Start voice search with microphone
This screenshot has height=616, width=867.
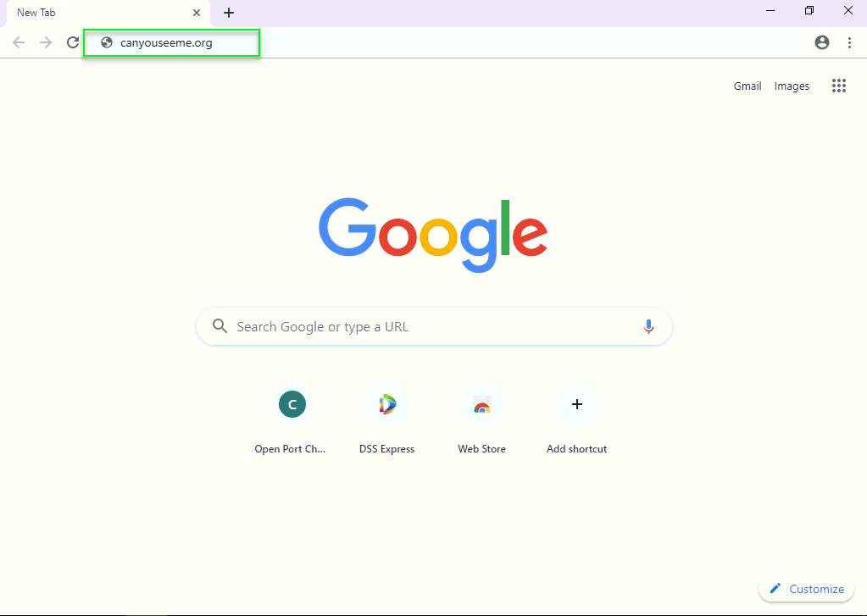[648, 327]
